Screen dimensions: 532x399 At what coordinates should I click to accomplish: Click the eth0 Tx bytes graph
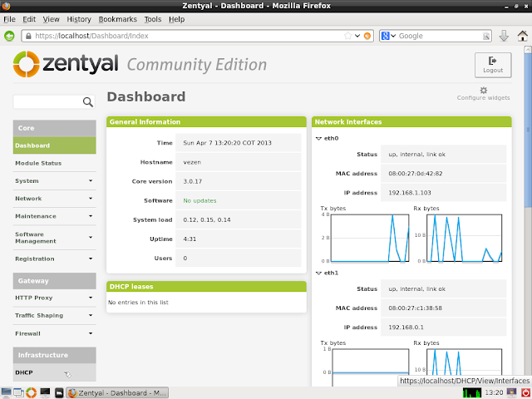click(x=370, y=238)
